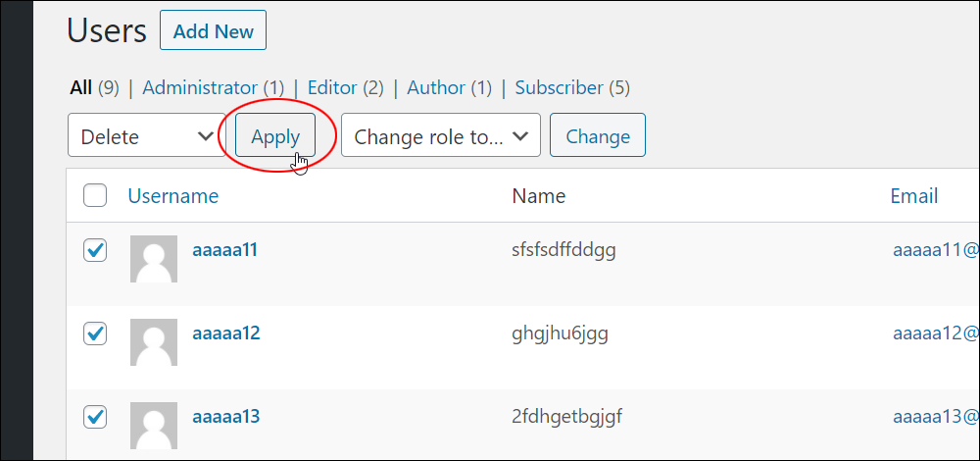Click the aaaaa12 user avatar image
This screenshot has height=461, width=980.
point(154,342)
